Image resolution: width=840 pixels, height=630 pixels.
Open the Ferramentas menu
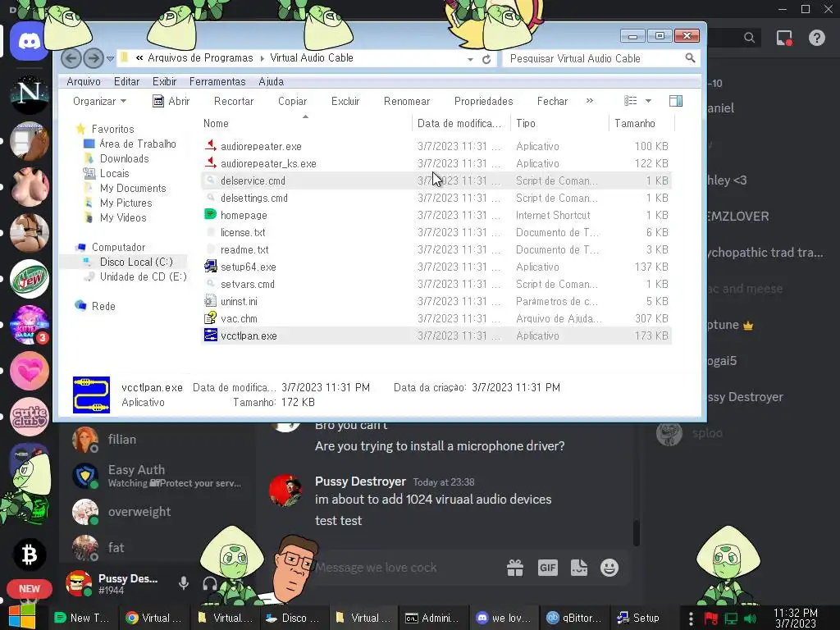pos(217,81)
